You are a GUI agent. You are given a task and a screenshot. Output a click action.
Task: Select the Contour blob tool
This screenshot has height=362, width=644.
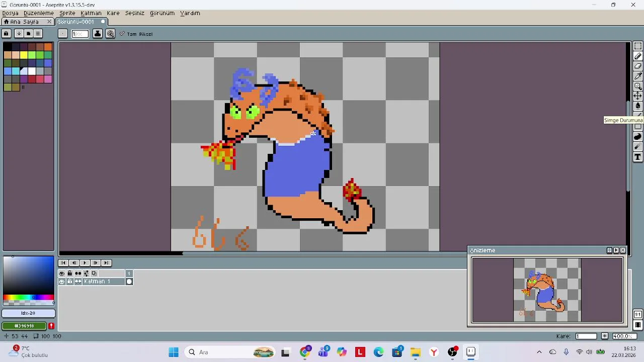point(637,137)
